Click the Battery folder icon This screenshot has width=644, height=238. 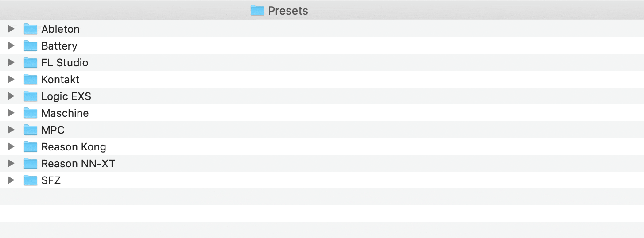30,46
